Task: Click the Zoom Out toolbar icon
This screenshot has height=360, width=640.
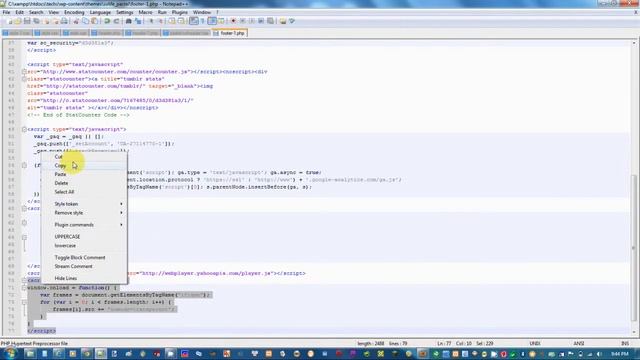Action: [x=160, y=21]
